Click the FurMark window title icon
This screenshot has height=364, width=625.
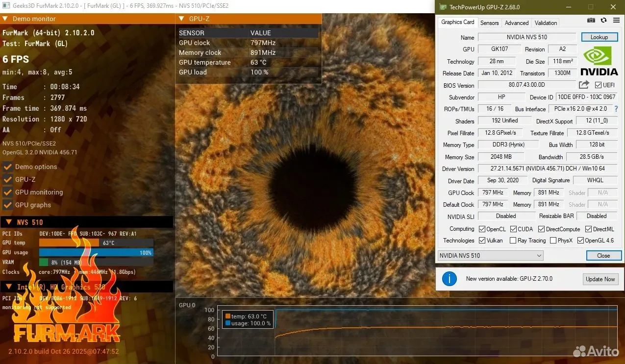pyautogui.click(x=5, y=5)
